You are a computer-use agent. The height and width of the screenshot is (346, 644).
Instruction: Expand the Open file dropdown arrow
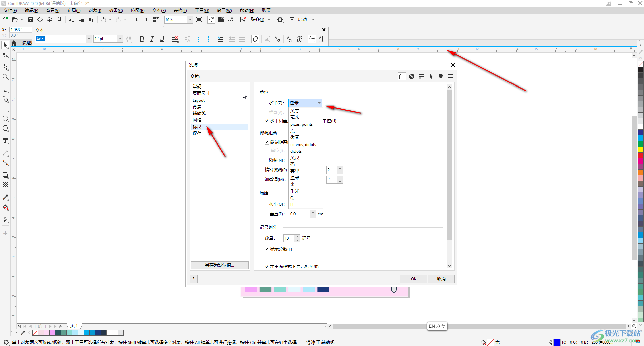pyautogui.click(x=22, y=20)
